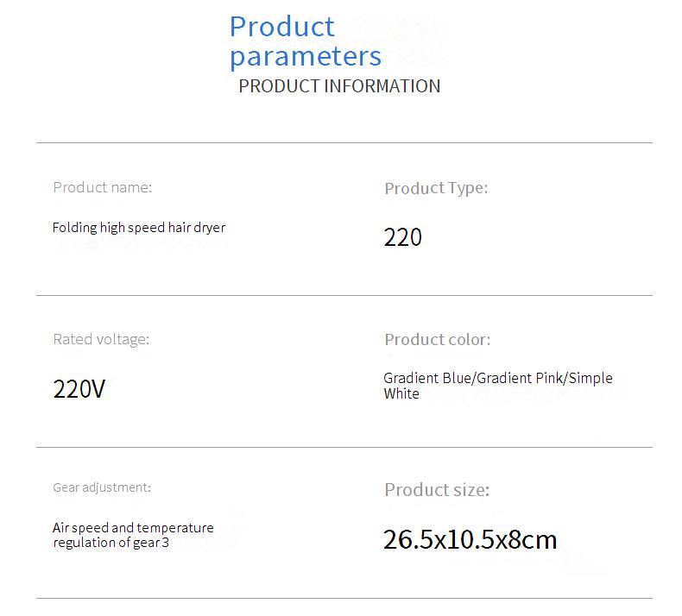Click the "Air speed and temperature" description
Image resolution: width=682 pixels, height=616 pixels.
(133, 527)
